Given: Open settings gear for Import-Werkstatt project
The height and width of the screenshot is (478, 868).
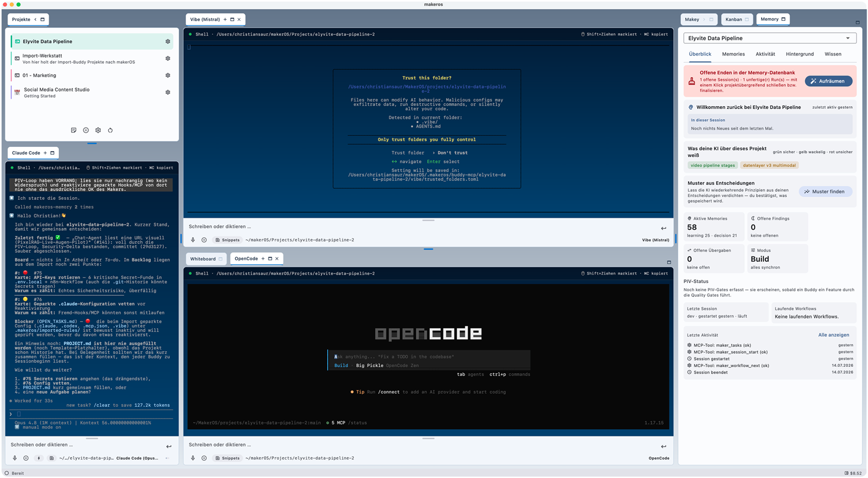Looking at the screenshot, I should (x=168, y=58).
